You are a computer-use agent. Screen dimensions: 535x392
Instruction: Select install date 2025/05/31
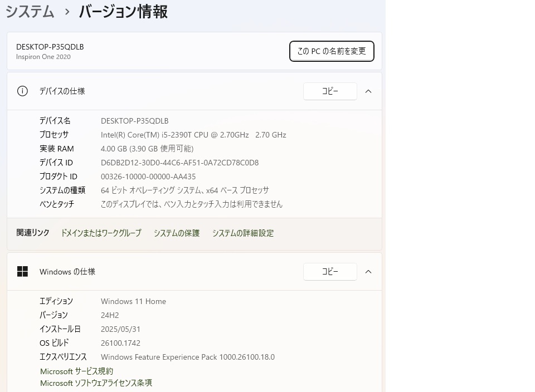(120, 329)
